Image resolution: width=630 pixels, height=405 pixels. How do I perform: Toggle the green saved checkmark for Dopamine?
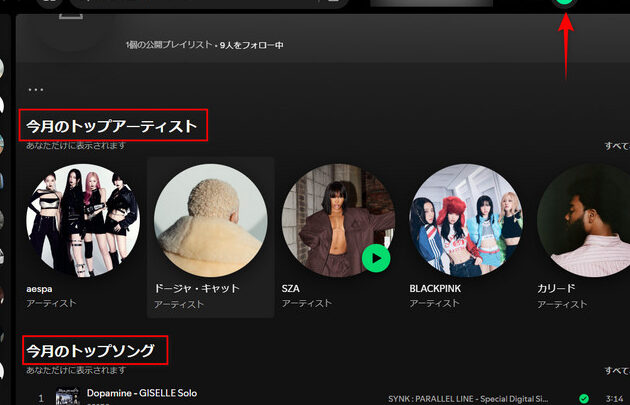(584, 399)
